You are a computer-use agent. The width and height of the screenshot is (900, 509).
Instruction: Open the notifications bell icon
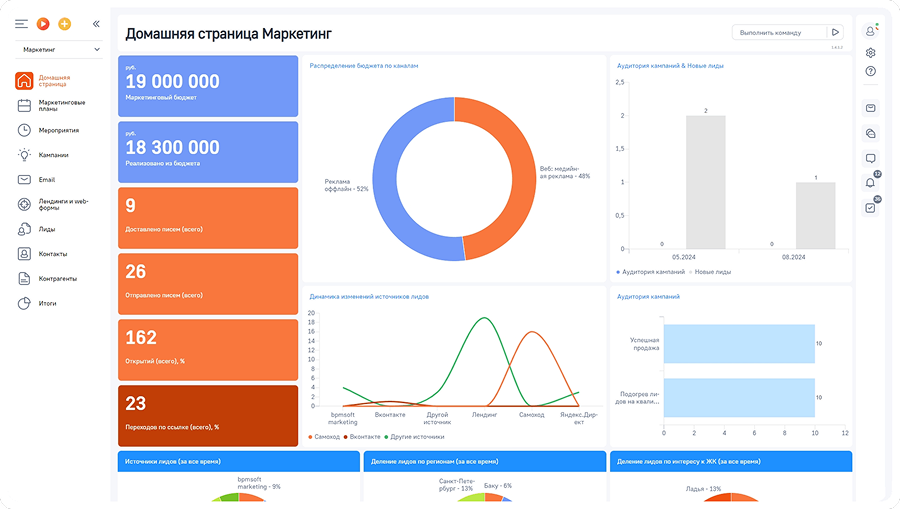point(870,182)
